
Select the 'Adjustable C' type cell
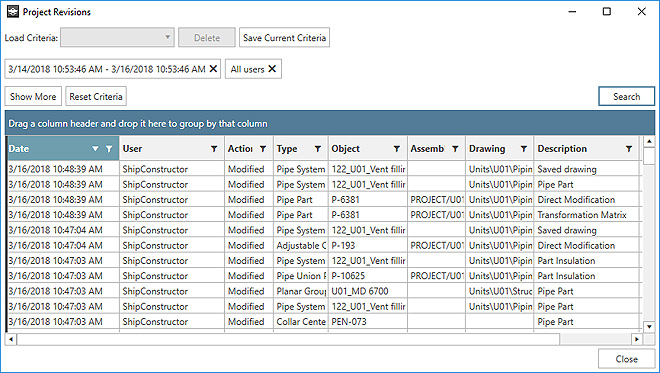[301, 245]
